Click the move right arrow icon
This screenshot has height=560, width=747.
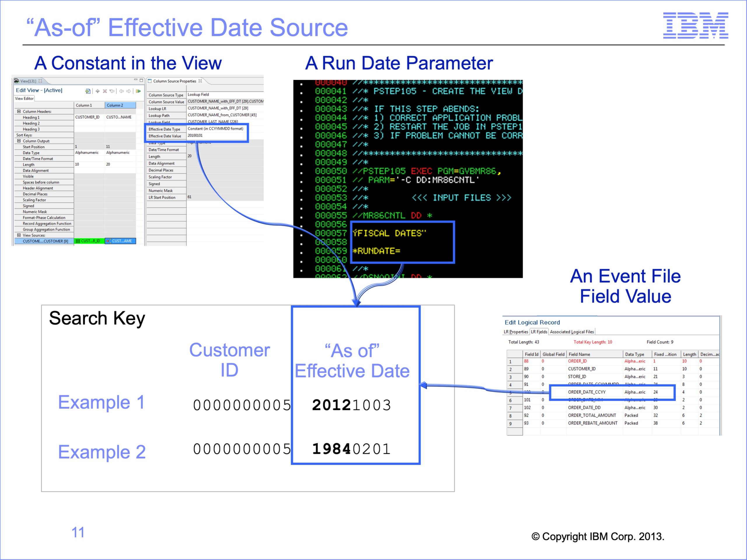[129, 91]
